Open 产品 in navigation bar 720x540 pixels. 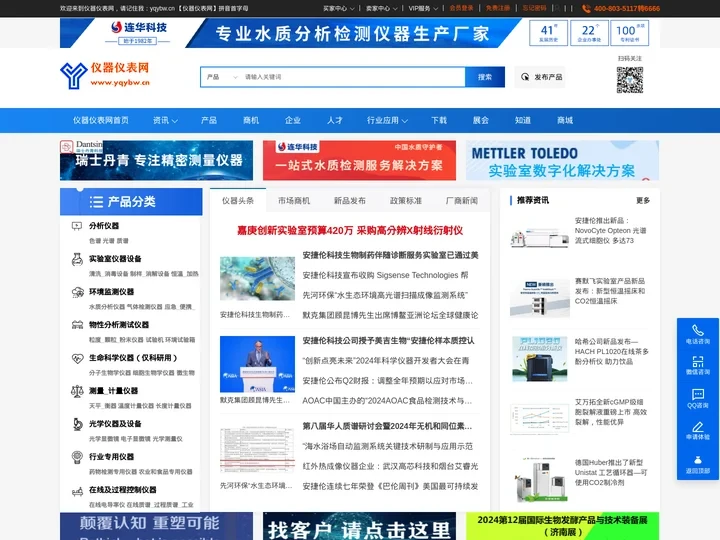click(208, 120)
